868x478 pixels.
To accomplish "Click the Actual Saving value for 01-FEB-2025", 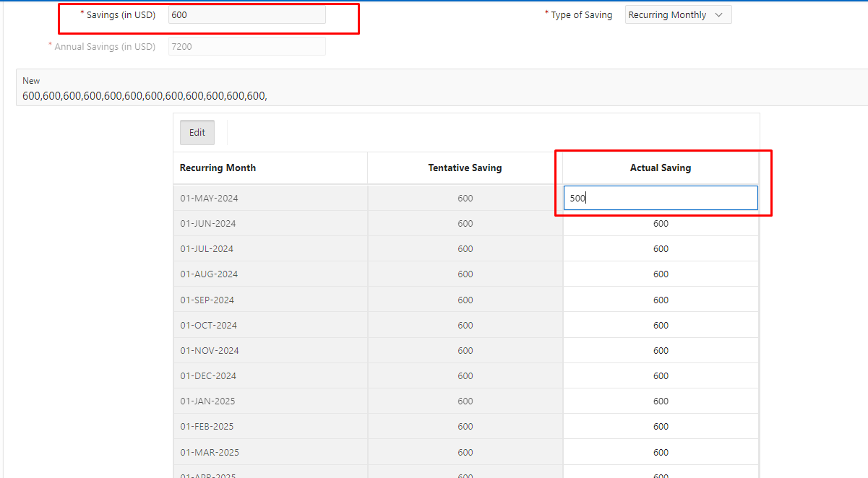I will coord(660,426).
